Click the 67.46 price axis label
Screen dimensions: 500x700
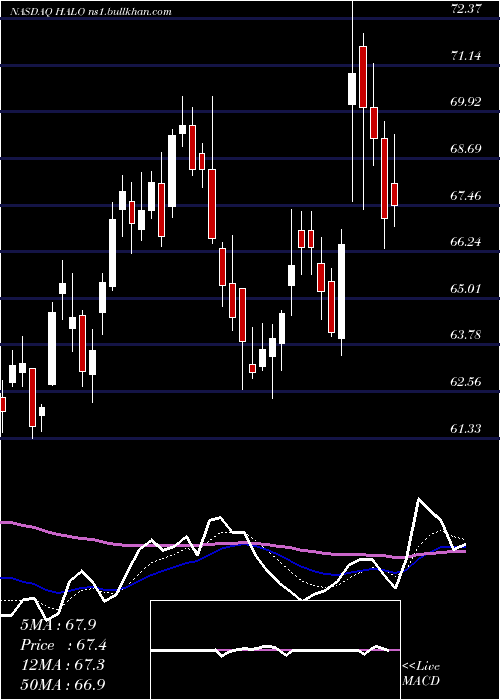pyautogui.click(x=466, y=195)
